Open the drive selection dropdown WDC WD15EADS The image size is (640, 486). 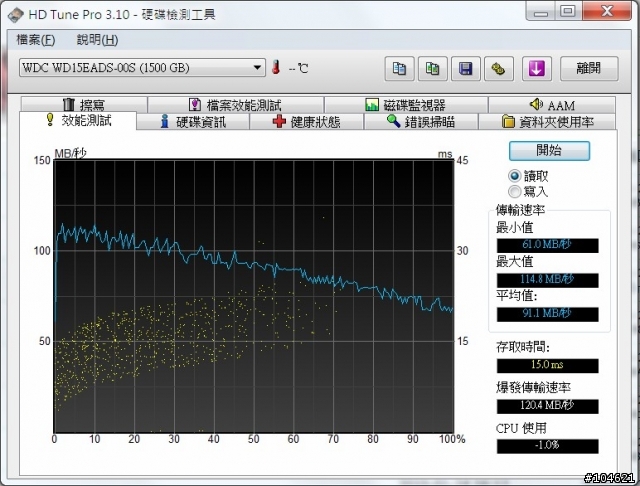click(142, 67)
